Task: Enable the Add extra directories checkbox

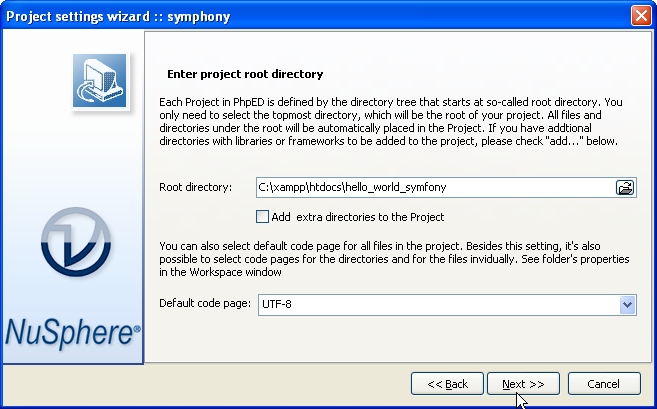Action: click(x=263, y=216)
